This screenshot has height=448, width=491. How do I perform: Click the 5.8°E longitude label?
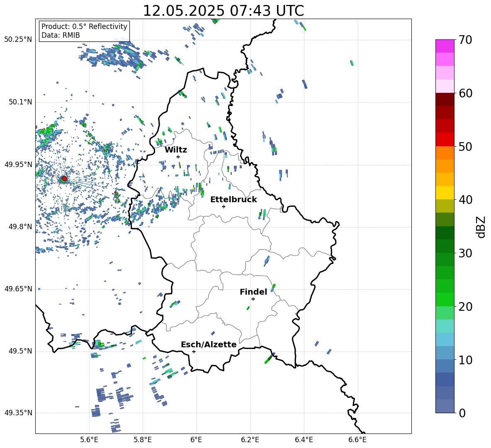click(x=143, y=440)
